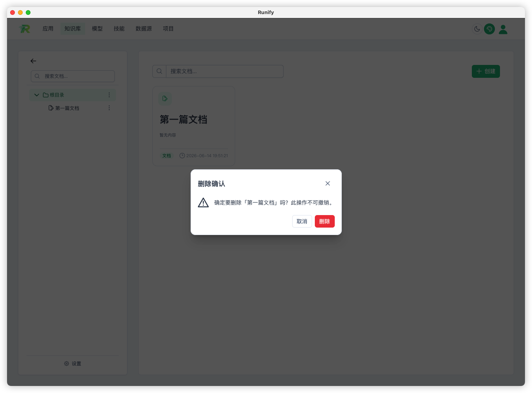Open the 数据源 menu
Viewport: 532px width, 393px height.
click(144, 29)
